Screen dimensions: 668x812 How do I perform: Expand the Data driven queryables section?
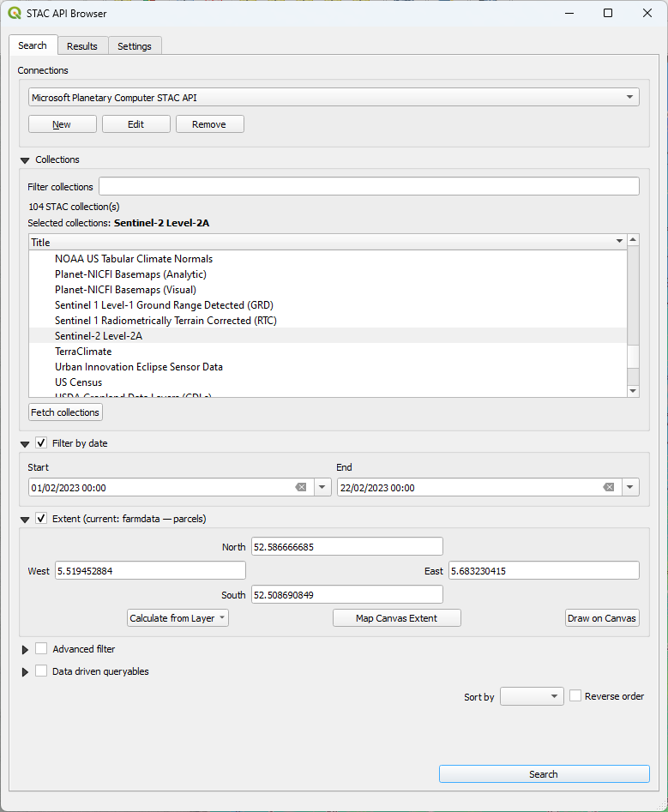(x=25, y=672)
